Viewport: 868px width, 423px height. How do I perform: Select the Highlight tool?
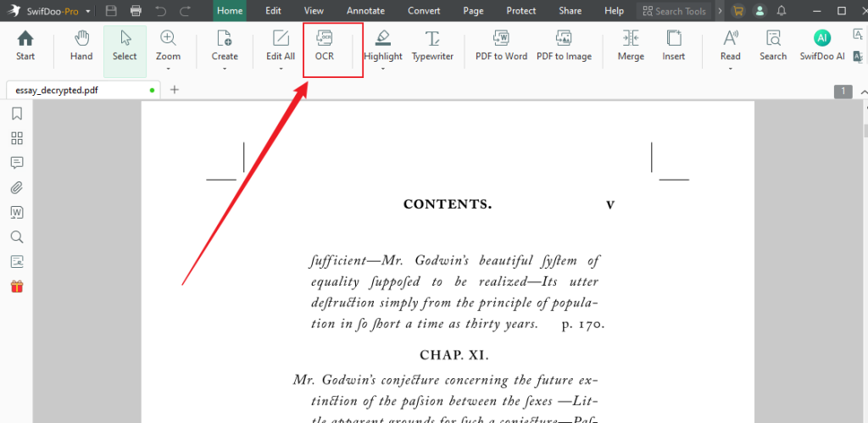click(383, 46)
